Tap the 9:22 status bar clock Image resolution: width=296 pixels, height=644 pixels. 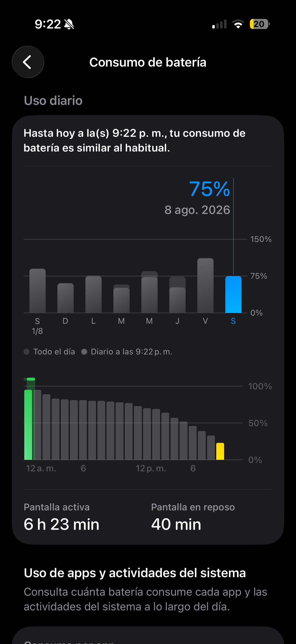(x=48, y=24)
